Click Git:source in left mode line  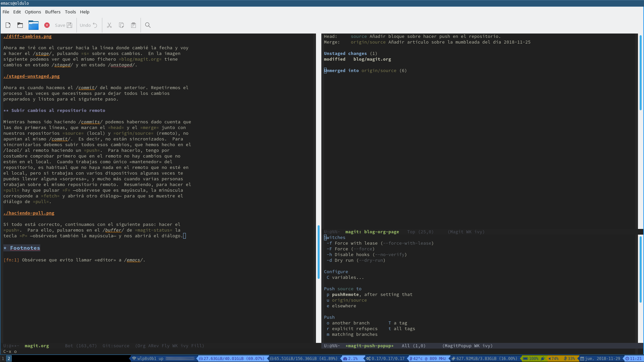click(x=116, y=346)
